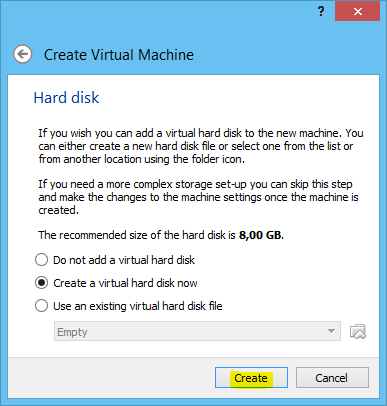The image size is (387, 406).
Task: Close the Create Virtual Machine dialog
Action: coord(358,12)
